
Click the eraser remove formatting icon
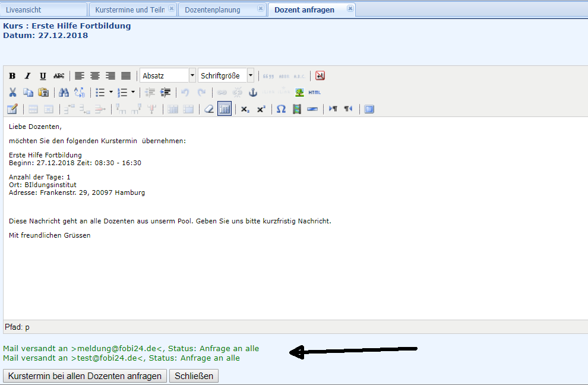(208, 109)
